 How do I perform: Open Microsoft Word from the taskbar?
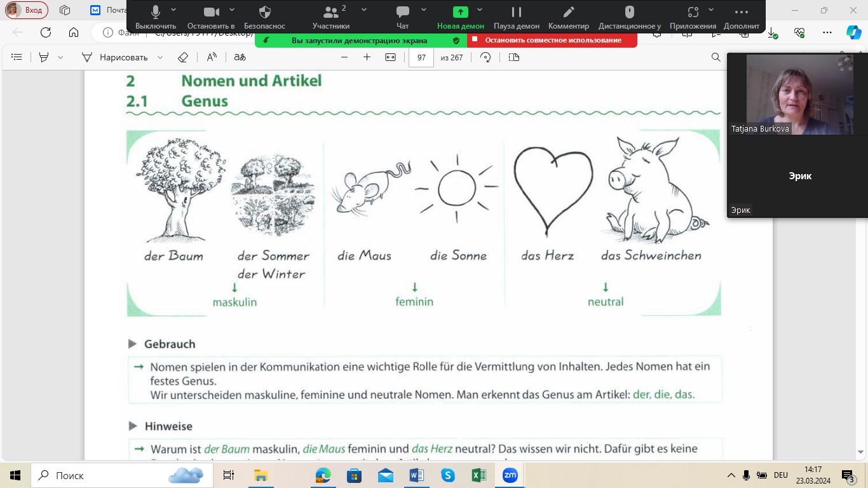coord(417,475)
